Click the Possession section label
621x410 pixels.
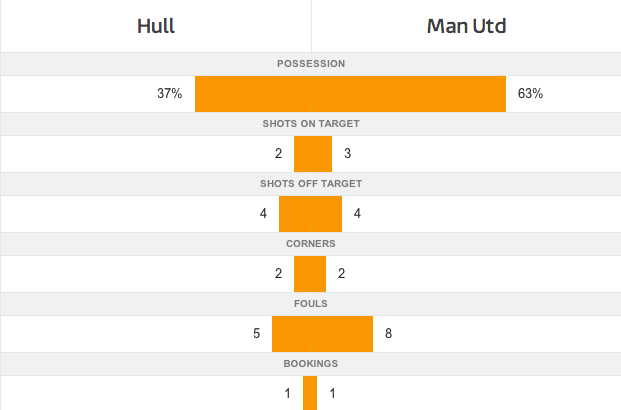tap(310, 64)
